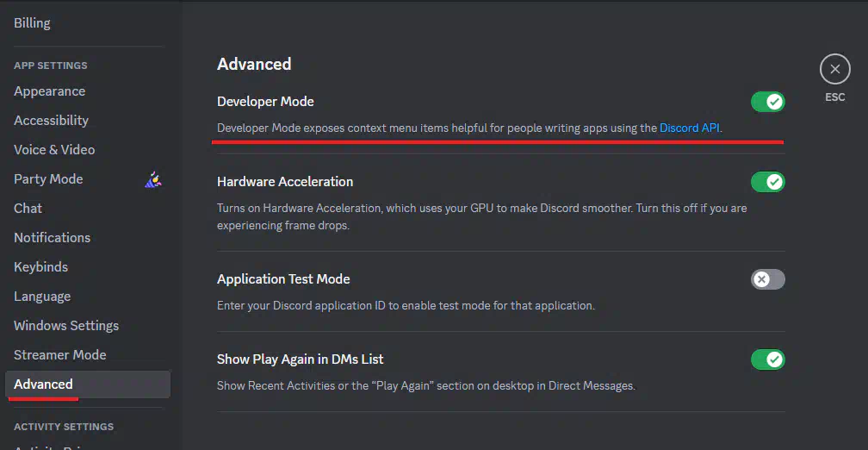Viewport: 868px width, 450px height.
Task: Select the Advanced sidebar item
Action: pyautogui.click(x=88, y=384)
